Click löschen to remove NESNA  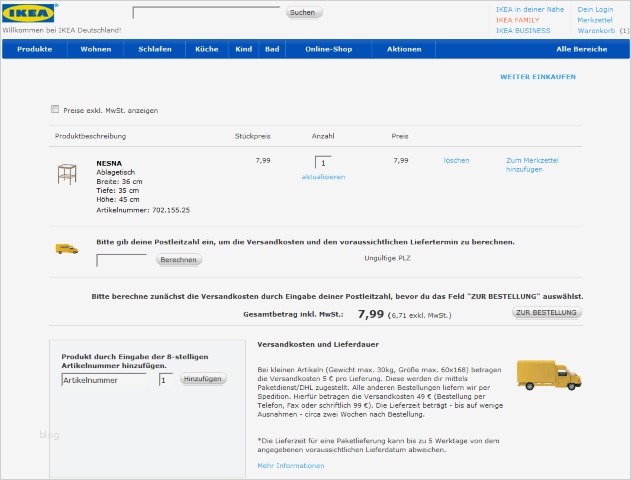point(456,161)
